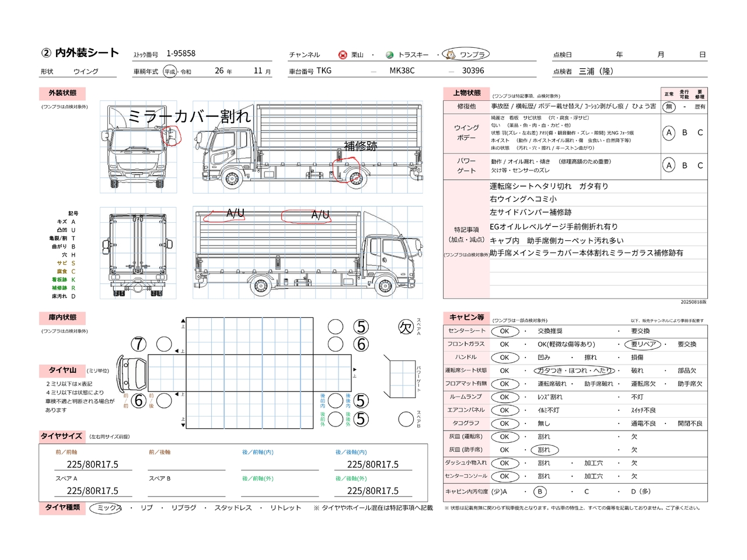Click the ワンプラ mascot icon
Screen dimensions: 747x560
tap(450, 55)
